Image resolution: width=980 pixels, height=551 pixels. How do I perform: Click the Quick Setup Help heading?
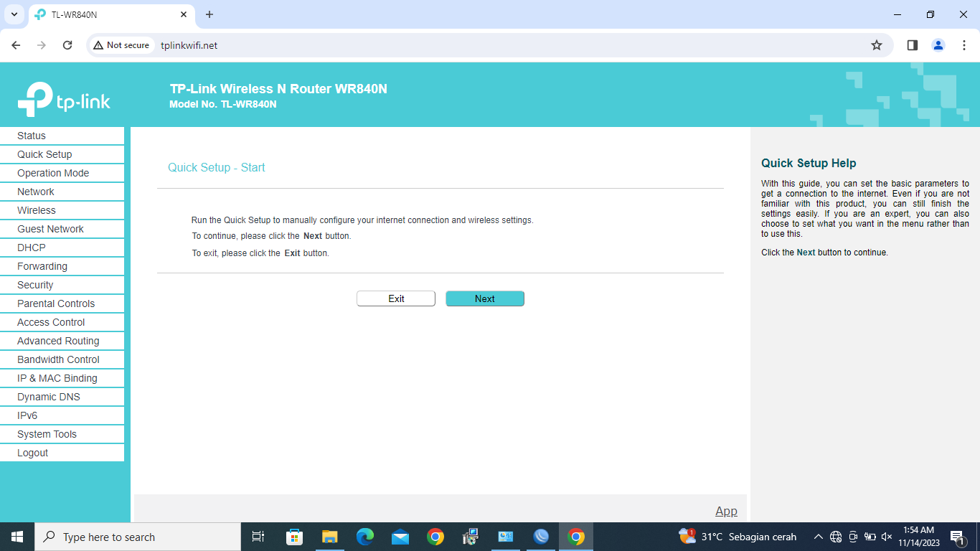(x=809, y=163)
